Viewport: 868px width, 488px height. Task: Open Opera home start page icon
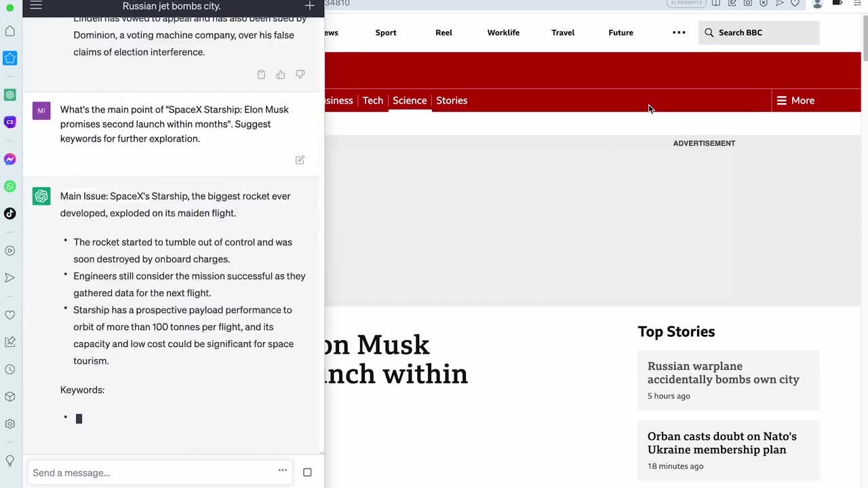(x=10, y=31)
